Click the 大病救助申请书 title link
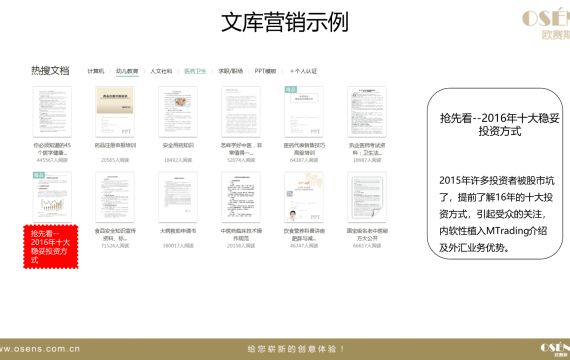Image resolution: width=570 pixels, height=360 pixels. pos(178,231)
